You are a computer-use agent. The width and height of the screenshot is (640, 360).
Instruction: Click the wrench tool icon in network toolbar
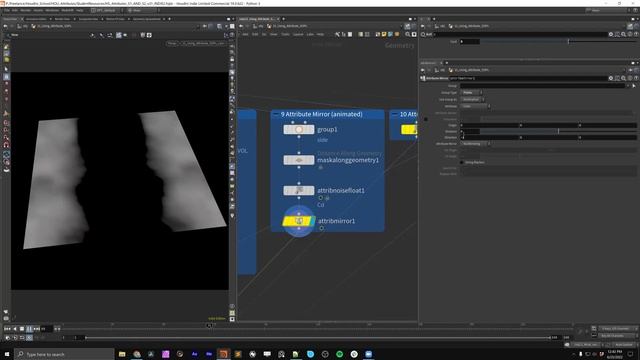click(337, 34)
